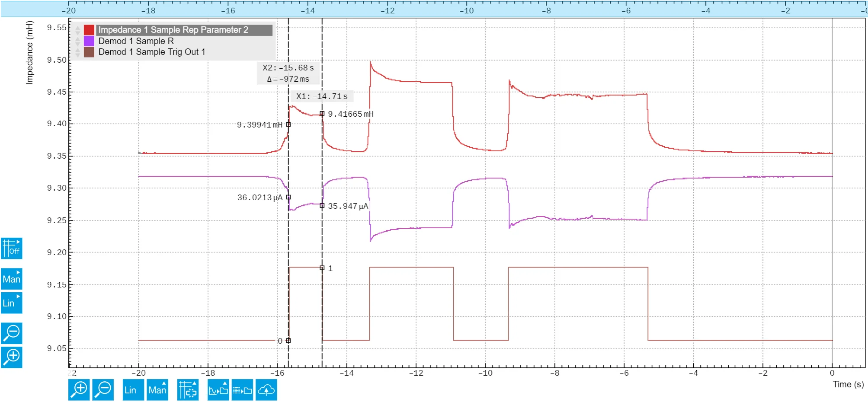Screen dimensions: 868x402
Task: Select the Impedance 1 Sample Rep Parameter 2 legend entry
Action: [x=184, y=30]
